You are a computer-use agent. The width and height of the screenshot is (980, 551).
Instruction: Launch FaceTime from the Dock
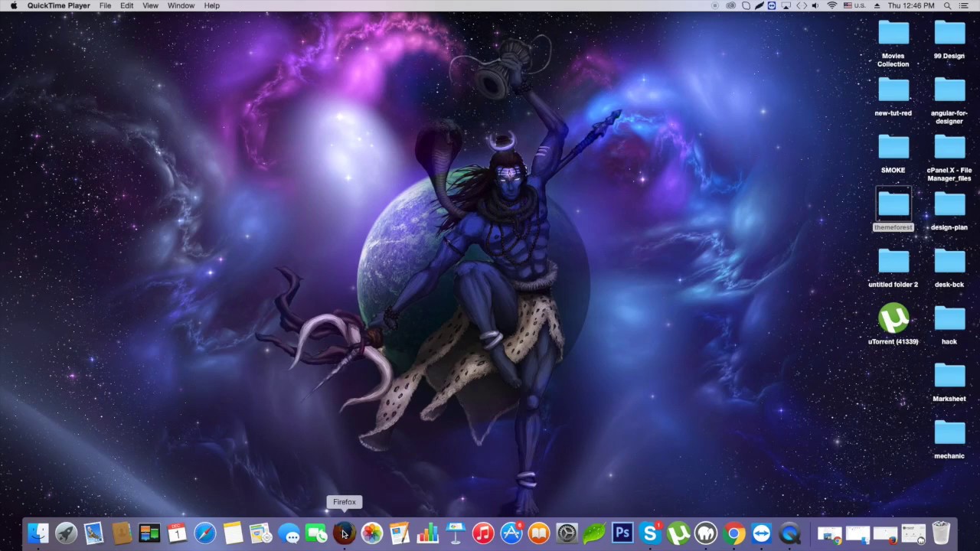tap(316, 533)
